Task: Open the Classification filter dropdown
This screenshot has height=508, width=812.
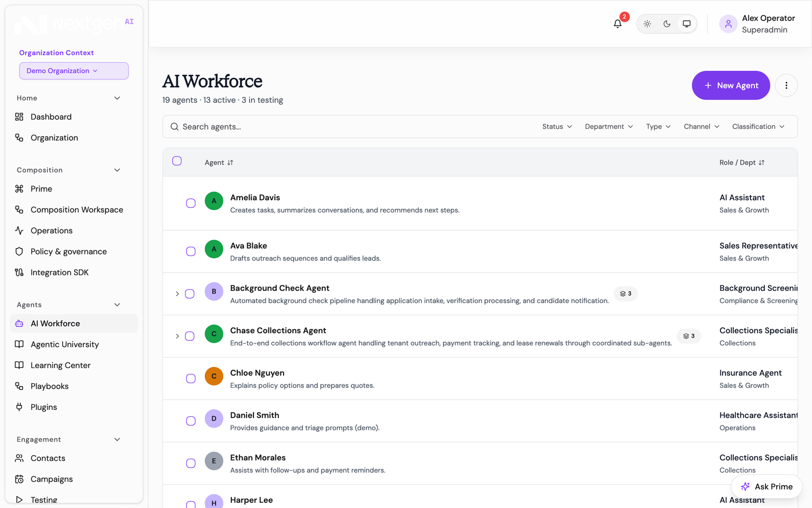Action: tap(758, 127)
